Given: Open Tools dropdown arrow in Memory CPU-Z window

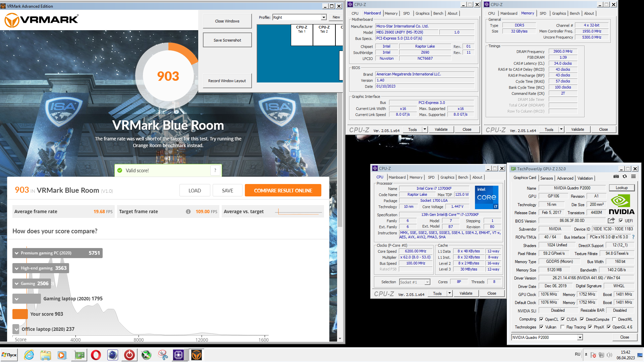Looking at the screenshot, I should click(561, 129).
